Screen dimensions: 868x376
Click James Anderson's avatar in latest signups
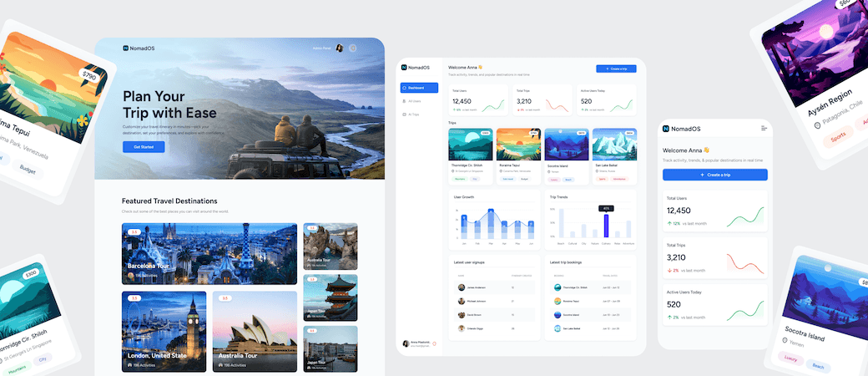461,287
